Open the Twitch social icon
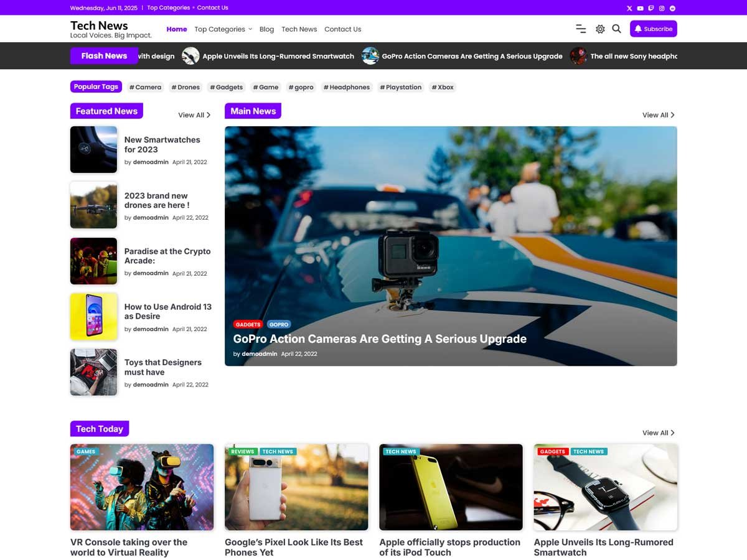747x560 pixels. tap(651, 8)
